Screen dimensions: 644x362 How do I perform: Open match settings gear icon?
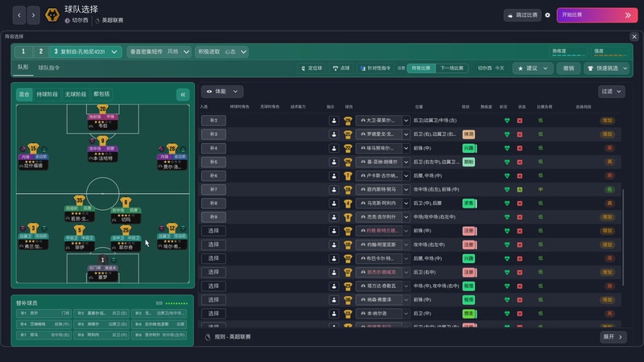coord(547,15)
